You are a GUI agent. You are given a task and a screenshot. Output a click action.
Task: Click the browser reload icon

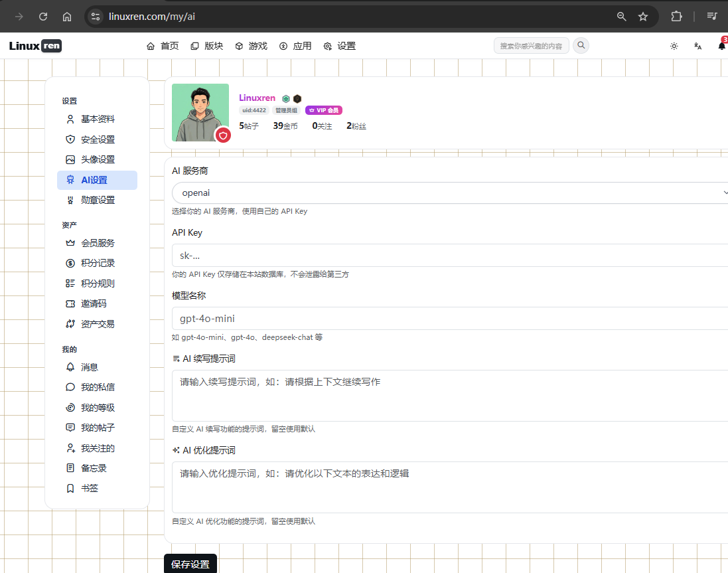tap(43, 17)
